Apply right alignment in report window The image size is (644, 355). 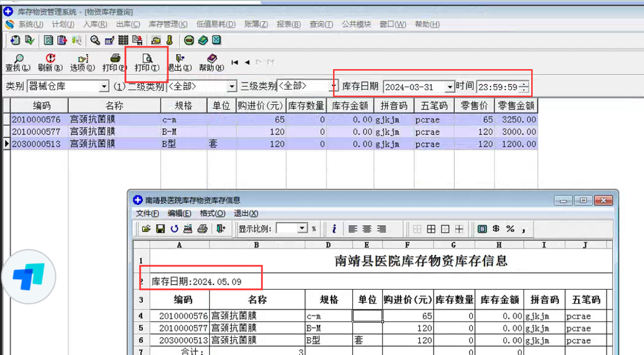tap(382, 229)
